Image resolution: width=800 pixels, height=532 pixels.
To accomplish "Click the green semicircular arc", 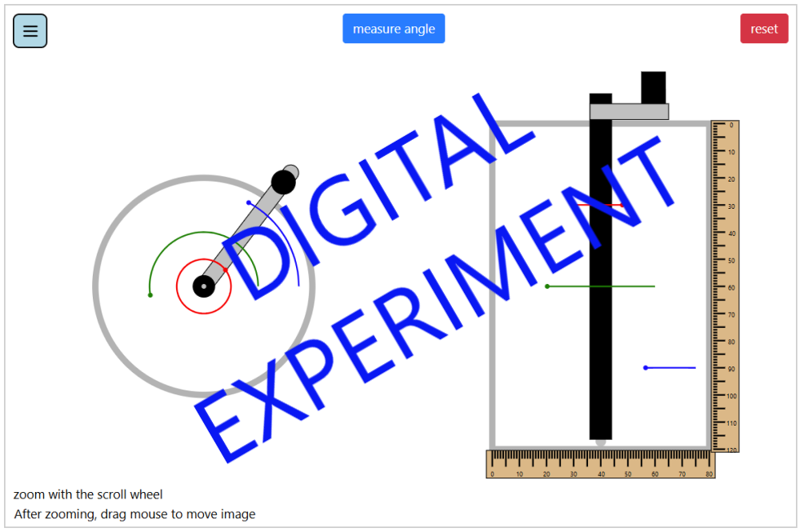I will click(x=184, y=236).
